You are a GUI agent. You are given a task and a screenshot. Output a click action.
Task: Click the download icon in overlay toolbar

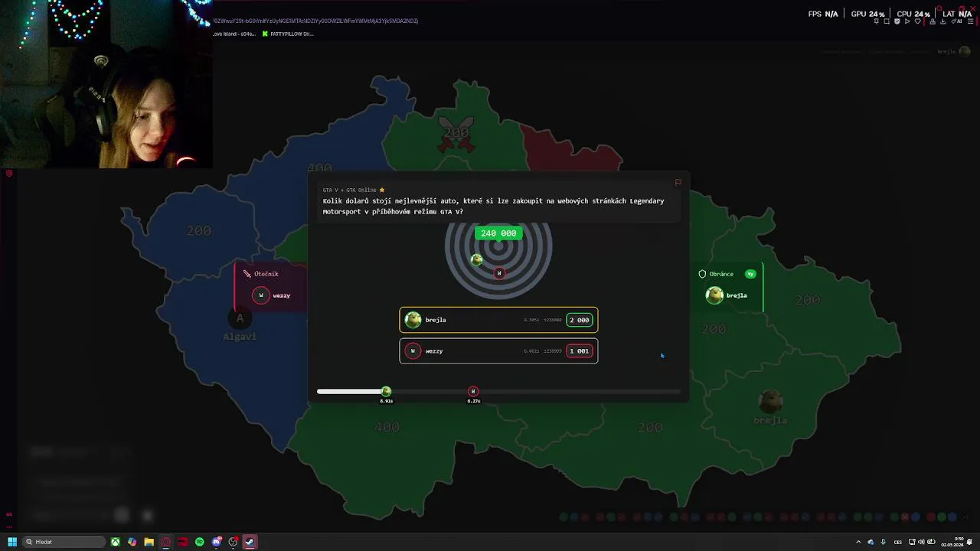coord(942,21)
